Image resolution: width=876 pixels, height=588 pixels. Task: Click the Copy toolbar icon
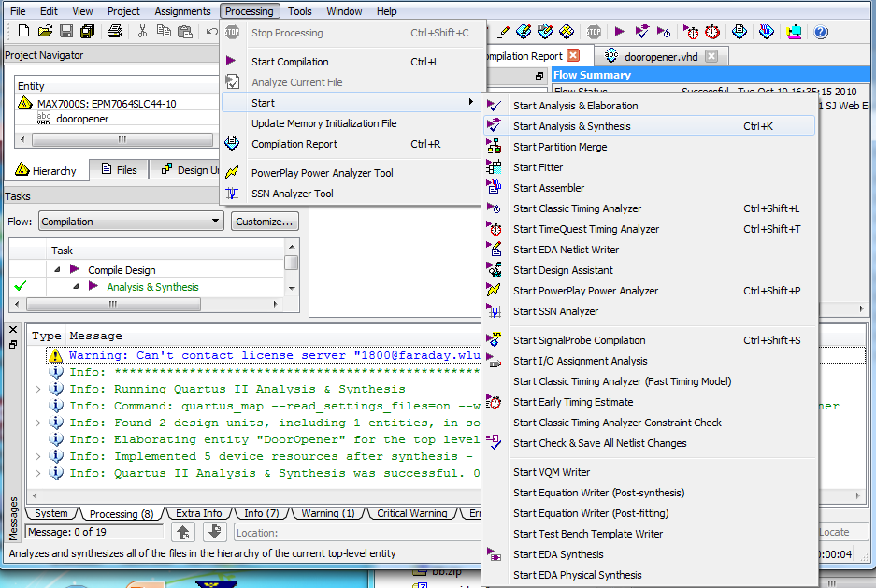[x=164, y=31]
